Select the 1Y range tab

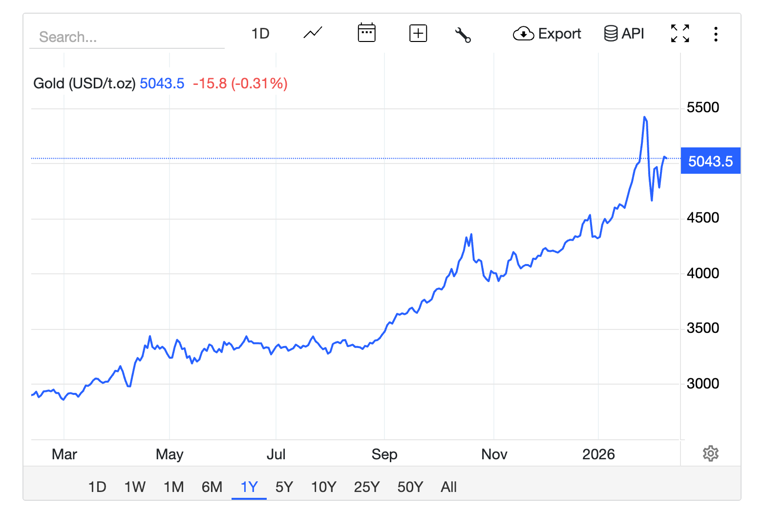(x=249, y=487)
